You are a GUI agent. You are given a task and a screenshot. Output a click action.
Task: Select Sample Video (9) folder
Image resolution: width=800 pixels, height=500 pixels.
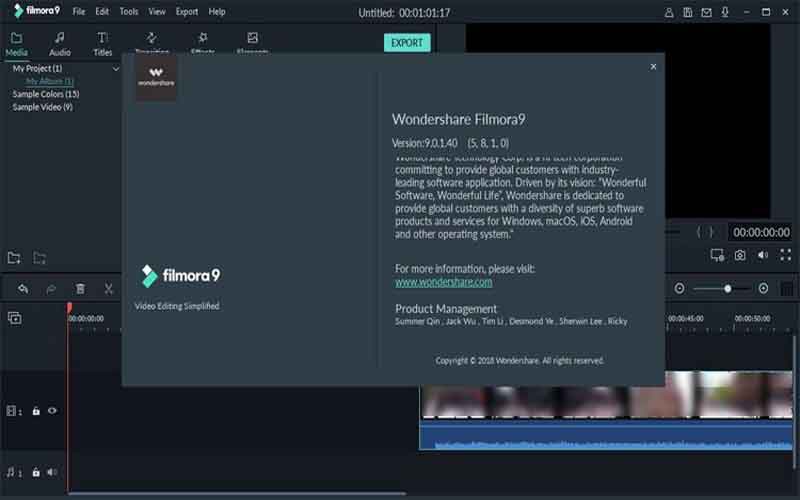pos(42,107)
